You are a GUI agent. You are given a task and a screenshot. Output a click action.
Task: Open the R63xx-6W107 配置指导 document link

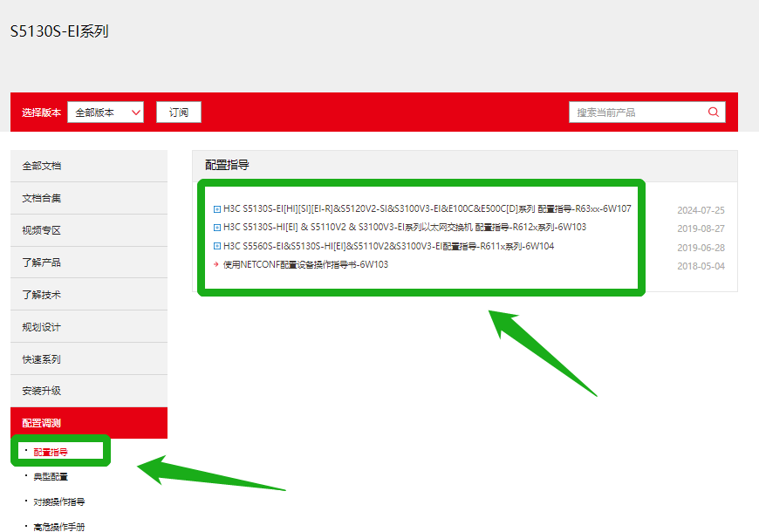427,208
